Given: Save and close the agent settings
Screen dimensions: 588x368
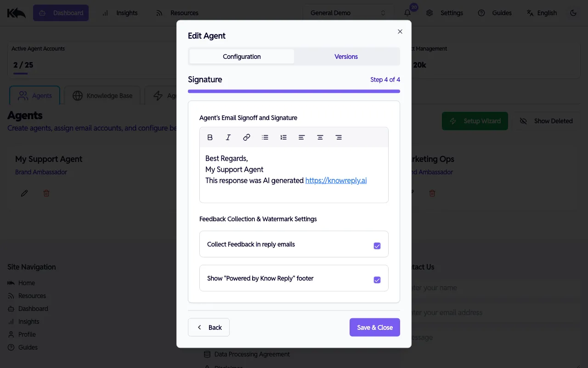Looking at the screenshot, I should (x=374, y=327).
